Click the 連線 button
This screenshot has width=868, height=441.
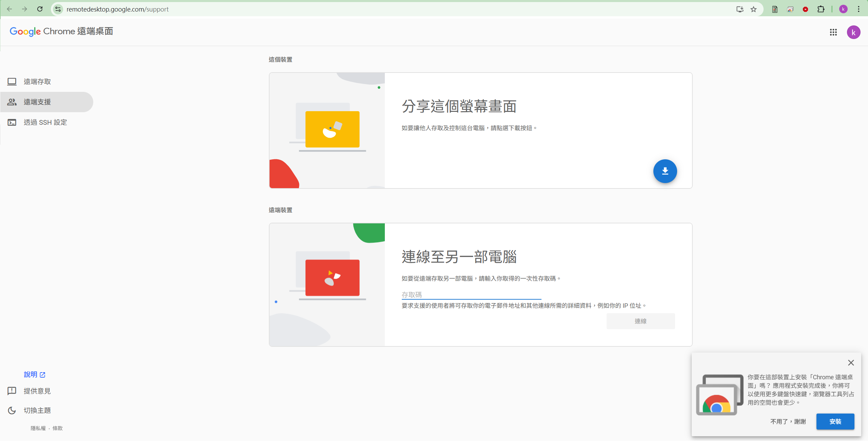pyautogui.click(x=640, y=321)
